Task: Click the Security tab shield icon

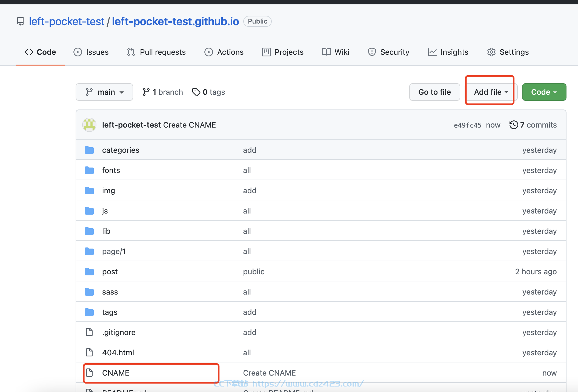Action: click(372, 52)
